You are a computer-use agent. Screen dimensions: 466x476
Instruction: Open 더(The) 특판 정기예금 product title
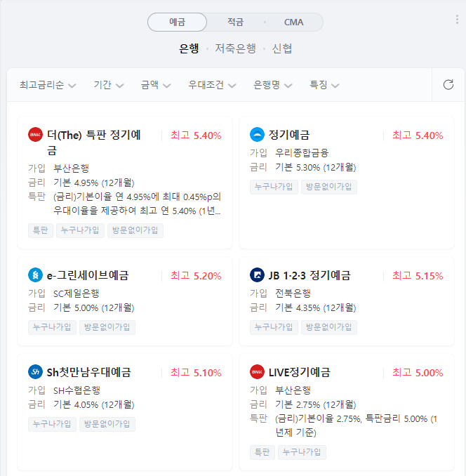pos(94,143)
